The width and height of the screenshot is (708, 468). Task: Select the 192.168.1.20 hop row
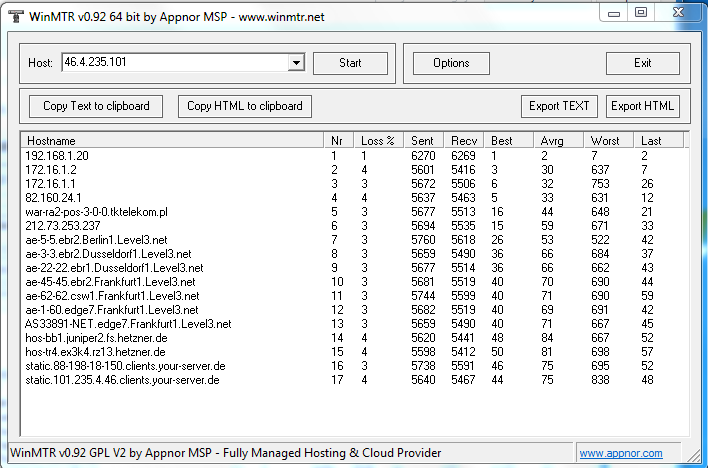tap(354, 156)
